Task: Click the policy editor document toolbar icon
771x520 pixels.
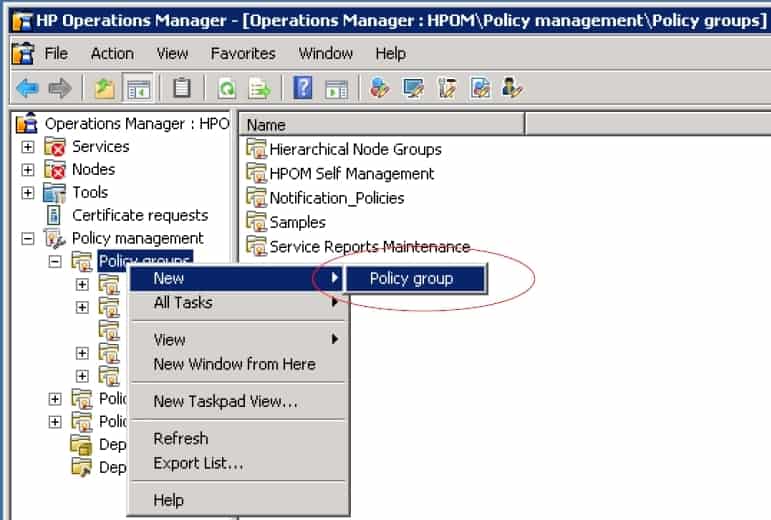Action: click(x=480, y=88)
